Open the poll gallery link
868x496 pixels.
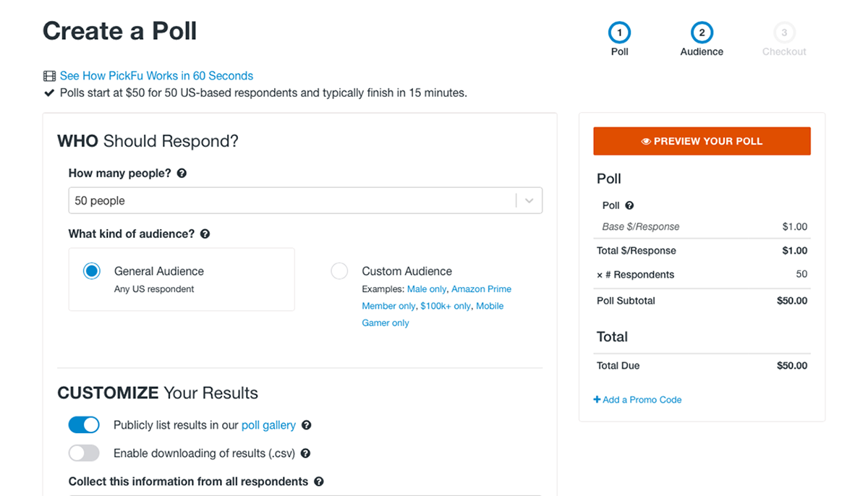[x=268, y=425]
